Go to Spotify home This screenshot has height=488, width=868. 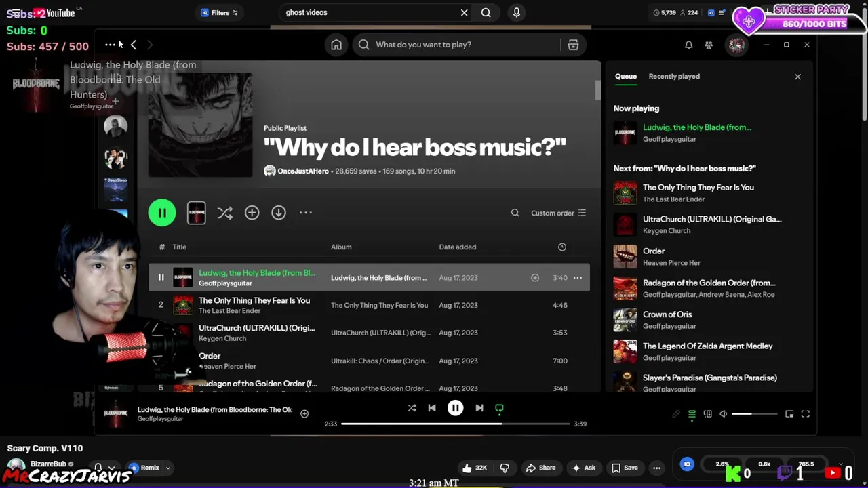pyautogui.click(x=336, y=45)
